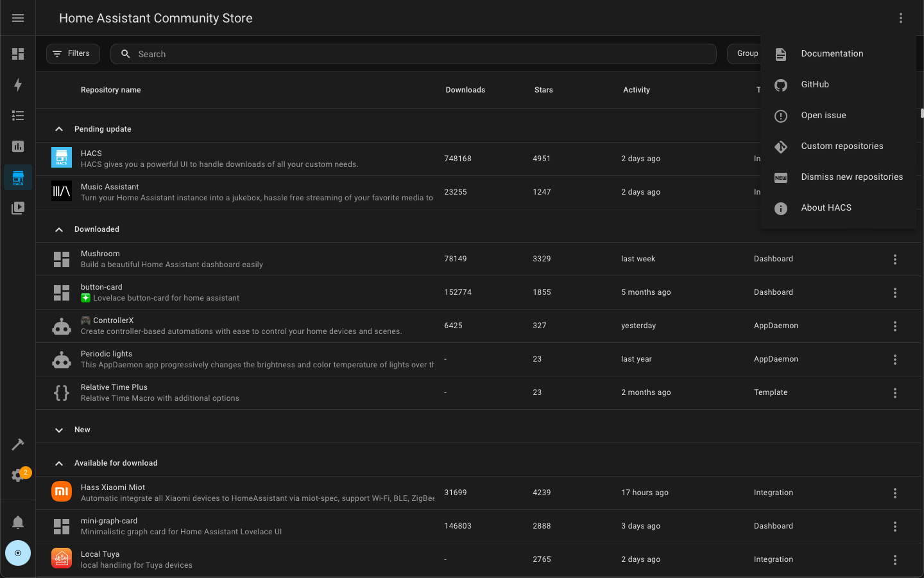Open Settings gear with notification badge
The height and width of the screenshot is (578, 924).
[18, 475]
